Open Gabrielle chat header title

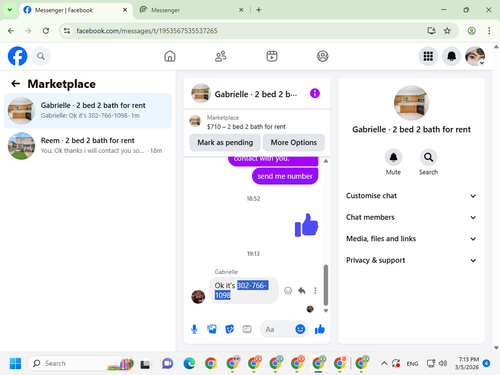[255, 94]
